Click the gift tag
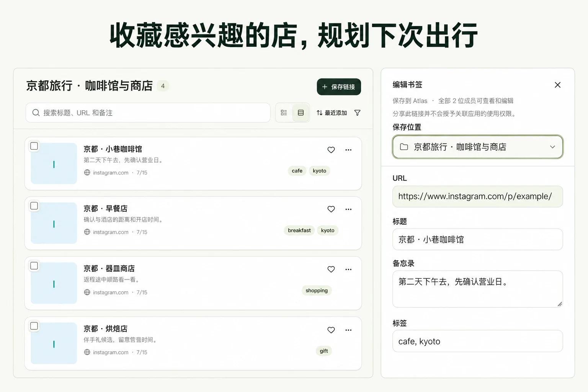The image size is (588, 392). click(324, 351)
